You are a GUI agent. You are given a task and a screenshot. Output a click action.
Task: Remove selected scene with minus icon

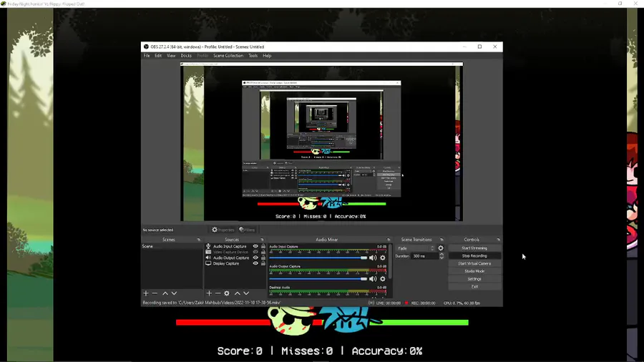[x=155, y=293]
